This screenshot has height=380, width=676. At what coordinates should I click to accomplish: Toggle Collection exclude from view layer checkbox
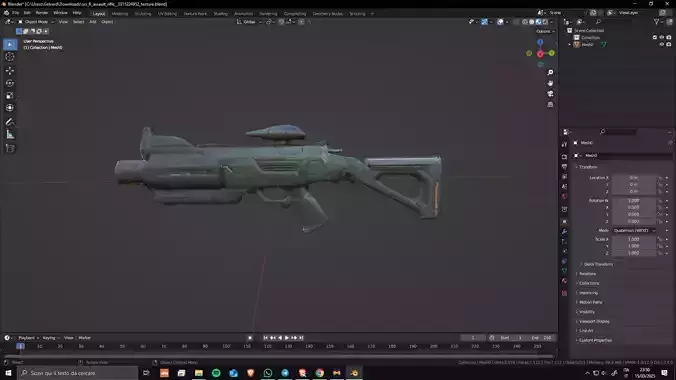tap(655, 38)
